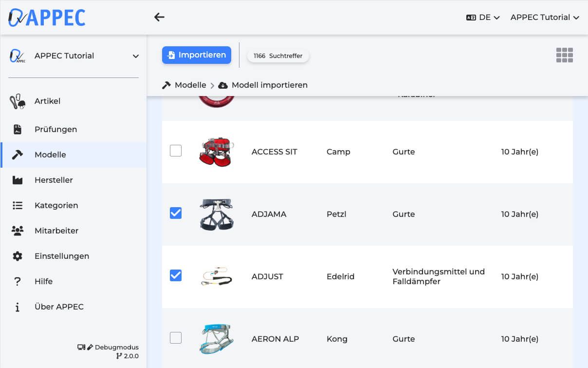Click the ADJAMA harness thumbnail image
588x368 pixels.
tap(217, 214)
